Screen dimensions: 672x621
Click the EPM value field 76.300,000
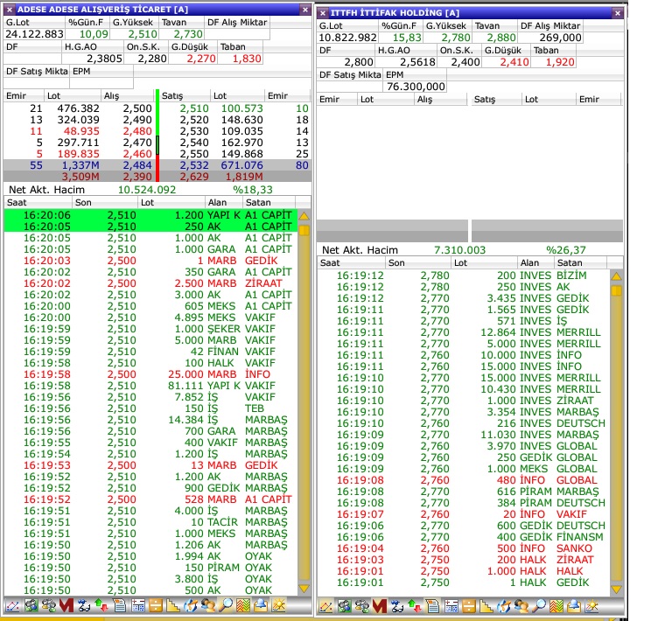pyautogui.click(x=415, y=87)
